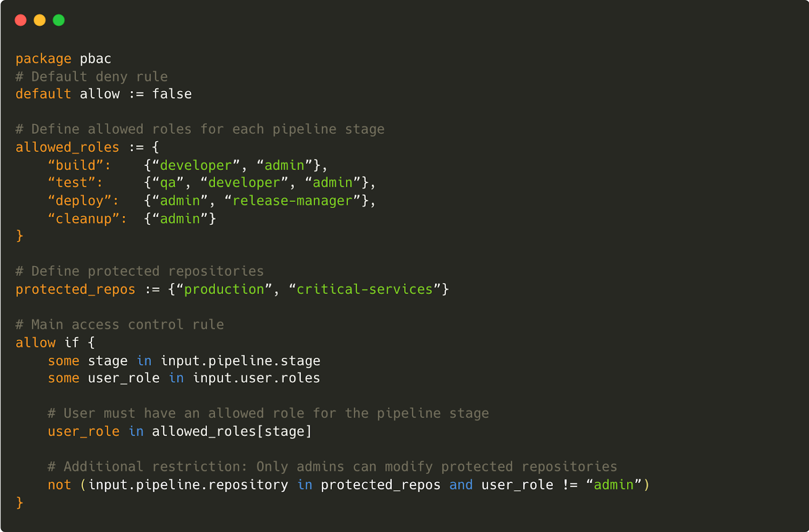The image size is (809, 532).
Task: Select the allowed_roles variable name
Action: (x=67, y=147)
